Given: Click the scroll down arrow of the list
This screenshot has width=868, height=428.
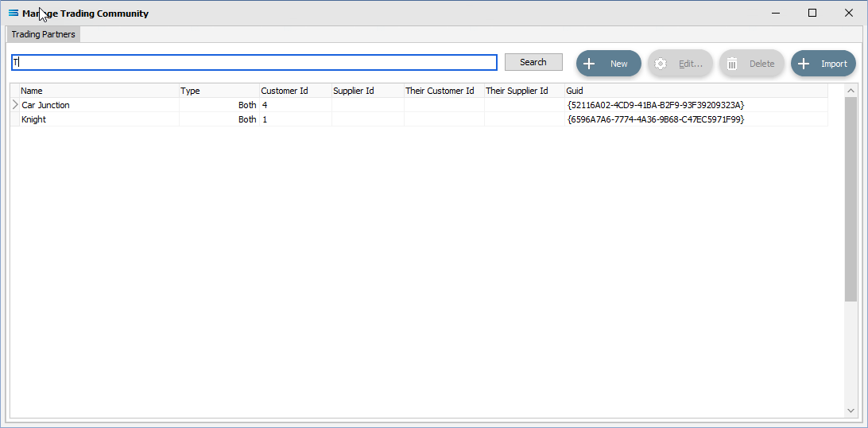Looking at the screenshot, I should [x=851, y=410].
